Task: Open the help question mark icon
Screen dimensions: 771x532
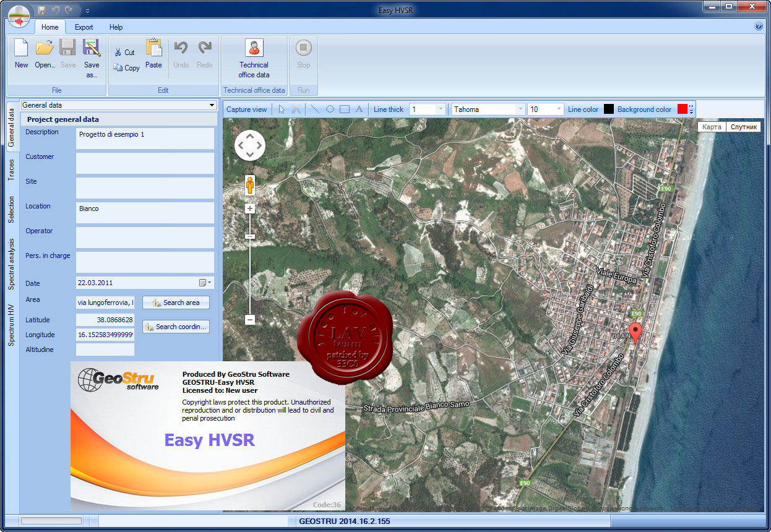Action: coord(759,27)
